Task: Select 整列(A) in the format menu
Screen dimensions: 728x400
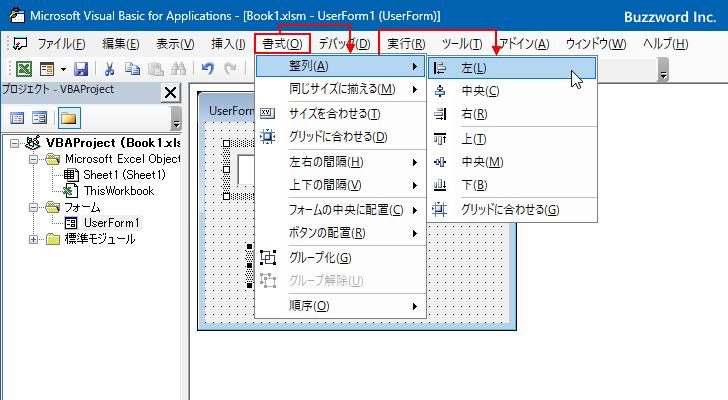Action: [x=340, y=66]
